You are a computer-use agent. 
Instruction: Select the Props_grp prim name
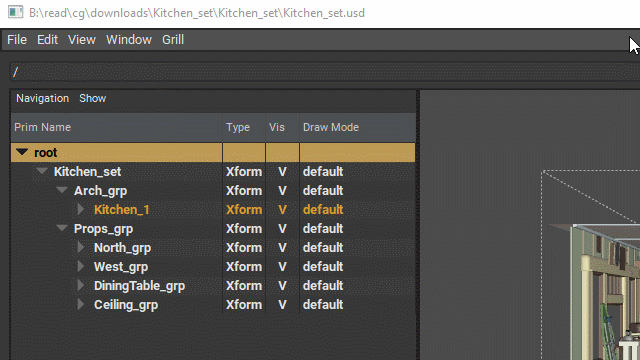(103, 229)
